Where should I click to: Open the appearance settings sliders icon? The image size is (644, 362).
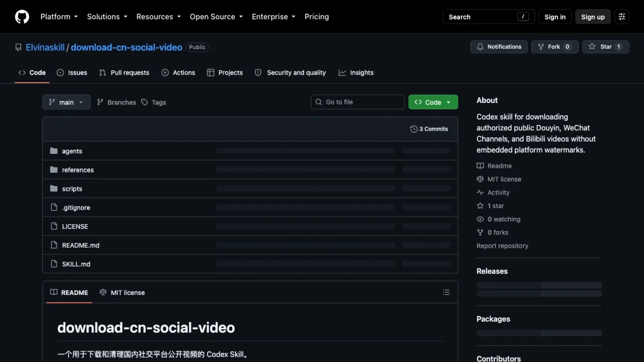[x=622, y=17]
